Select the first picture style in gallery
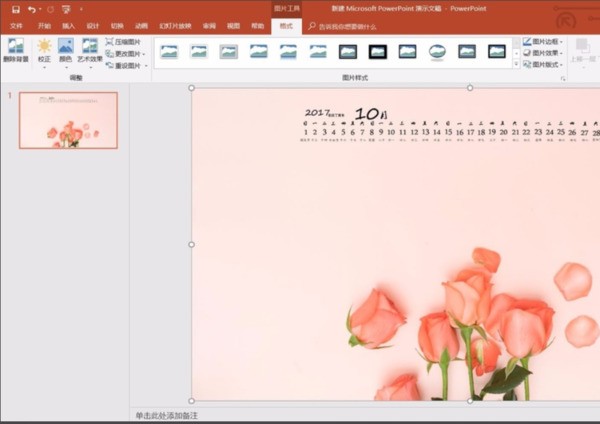Viewport: 600px width, 424px height. [169, 51]
